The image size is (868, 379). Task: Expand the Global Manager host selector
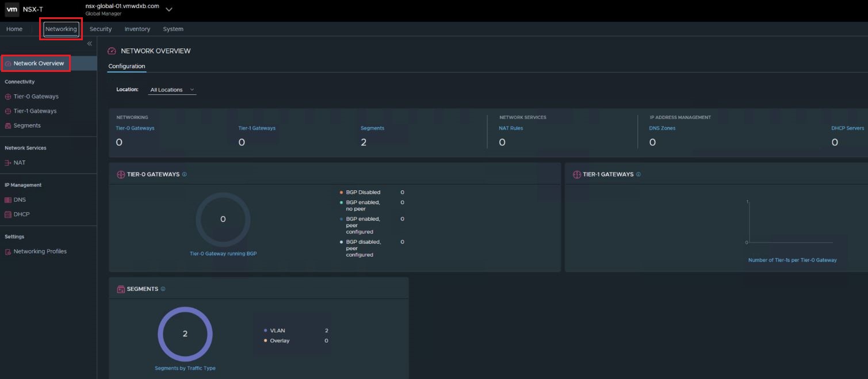tap(169, 9)
